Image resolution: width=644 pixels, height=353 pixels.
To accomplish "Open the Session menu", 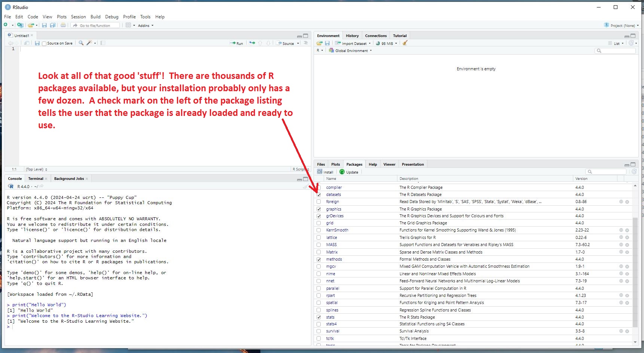I will [x=78, y=17].
